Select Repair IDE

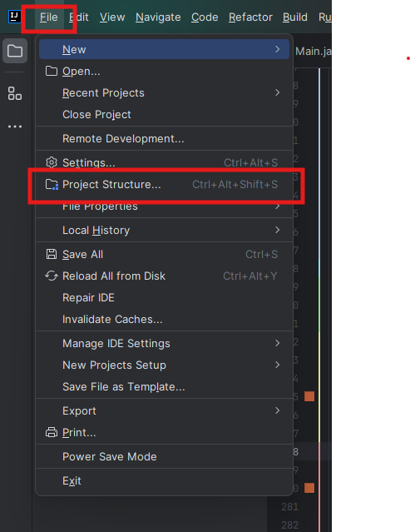click(x=164, y=297)
